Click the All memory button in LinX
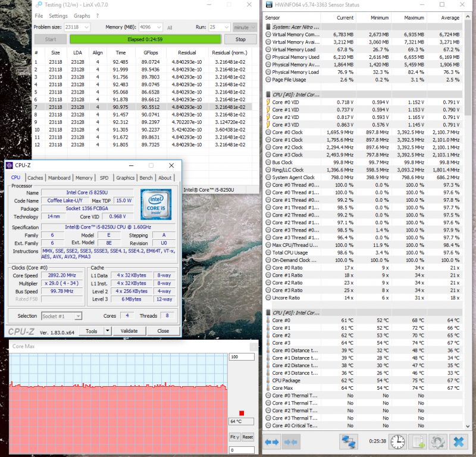 (170, 27)
